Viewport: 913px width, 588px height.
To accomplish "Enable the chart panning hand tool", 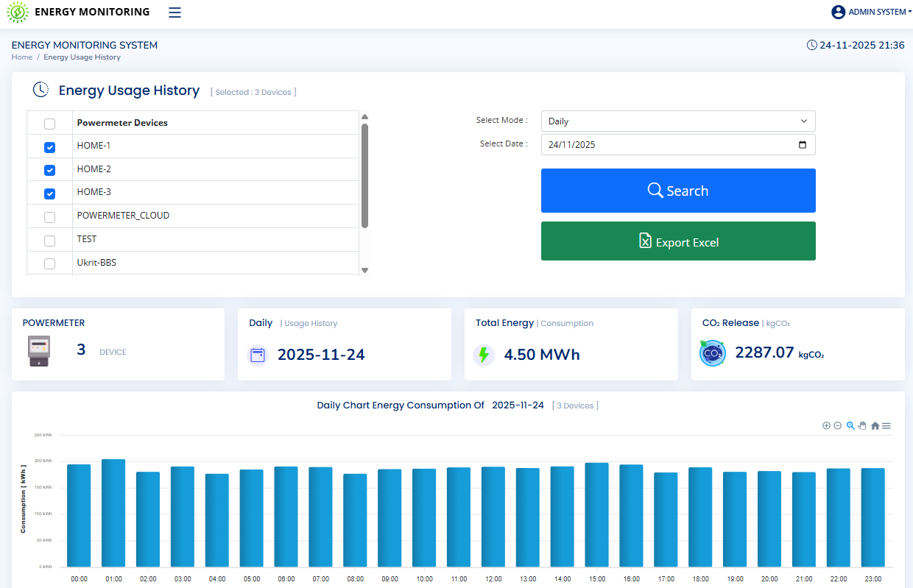I will [x=862, y=425].
